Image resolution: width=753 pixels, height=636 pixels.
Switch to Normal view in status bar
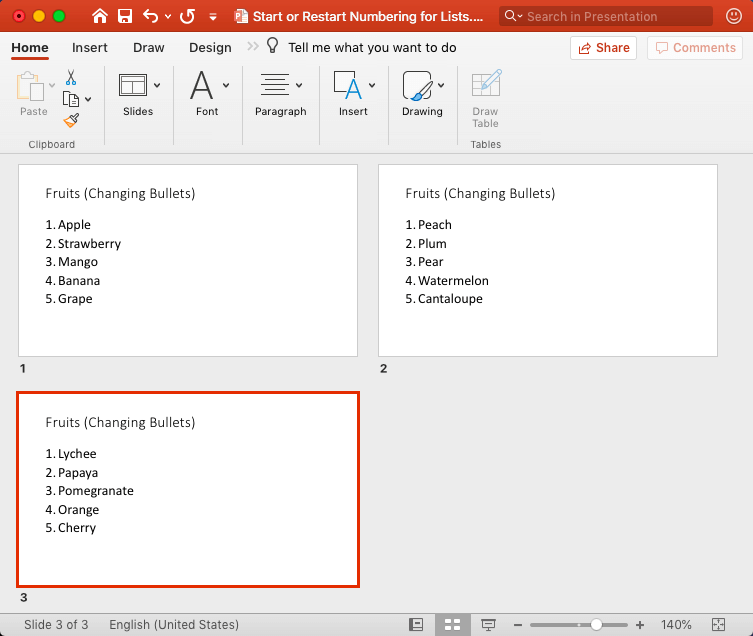[x=416, y=625]
